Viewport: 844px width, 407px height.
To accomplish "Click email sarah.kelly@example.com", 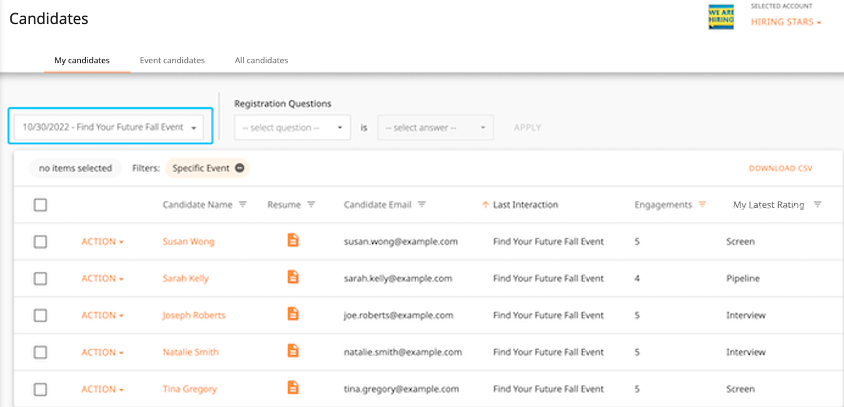I will coord(398,278).
